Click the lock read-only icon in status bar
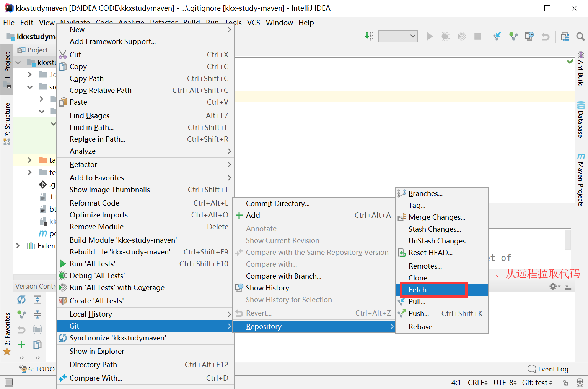Image resolution: width=588 pixels, height=389 pixels. (x=565, y=383)
